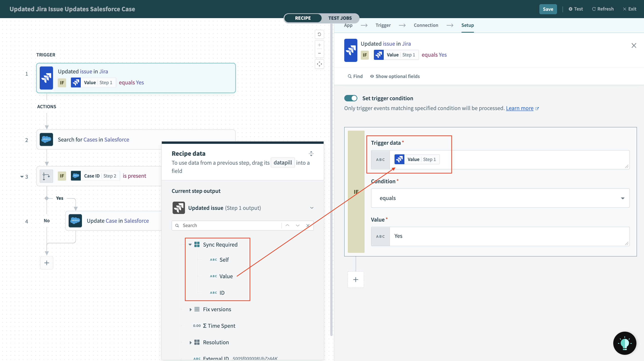Reset the canvas view with the circular arrow icon
This screenshot has width=644, height=361.
(x=319, y=34)
